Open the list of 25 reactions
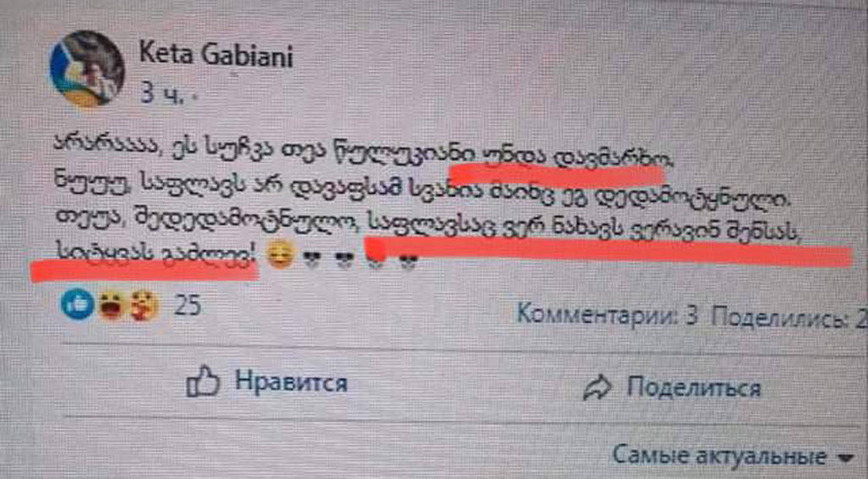Screen dimensions: 868x479 [188, 304]
